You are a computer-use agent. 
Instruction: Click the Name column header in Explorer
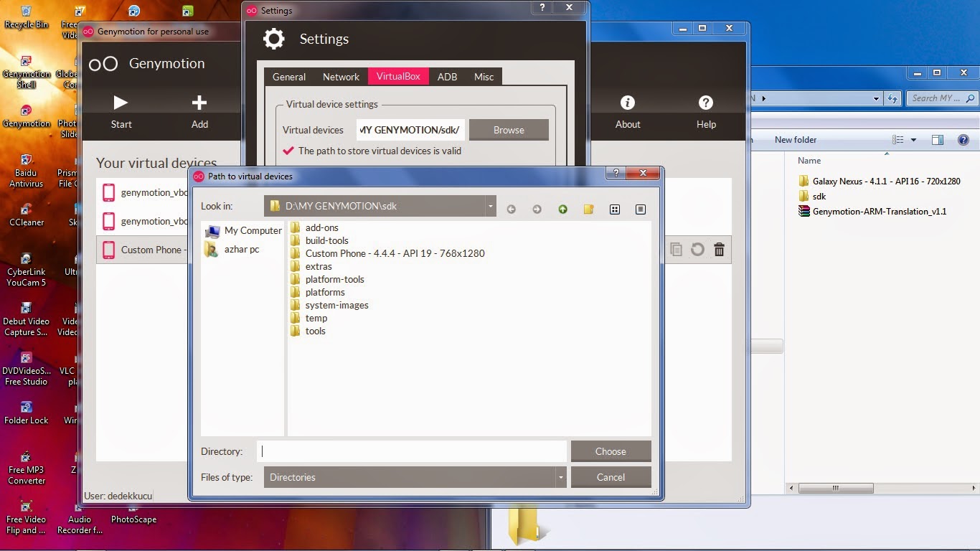[x=809, y=161]
